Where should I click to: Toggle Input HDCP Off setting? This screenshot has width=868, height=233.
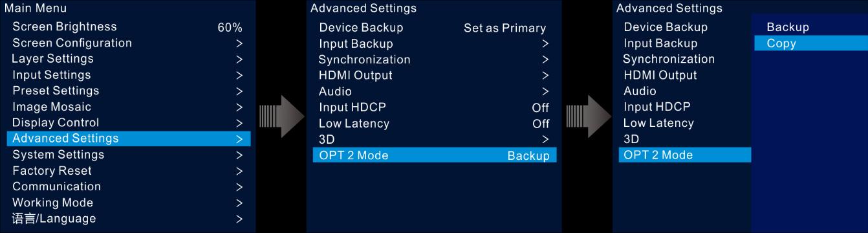click(x=541, y=107)
